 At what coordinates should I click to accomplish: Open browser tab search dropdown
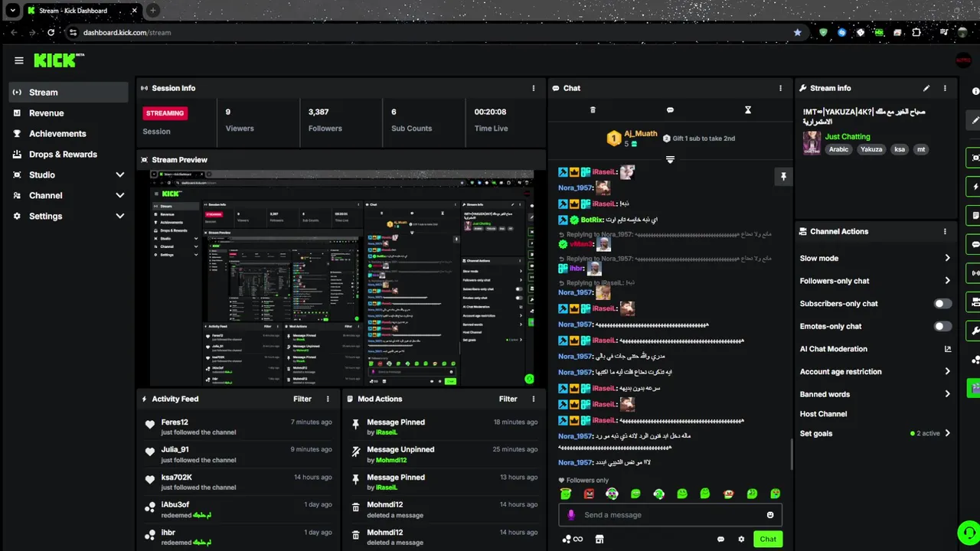point(12,11)
